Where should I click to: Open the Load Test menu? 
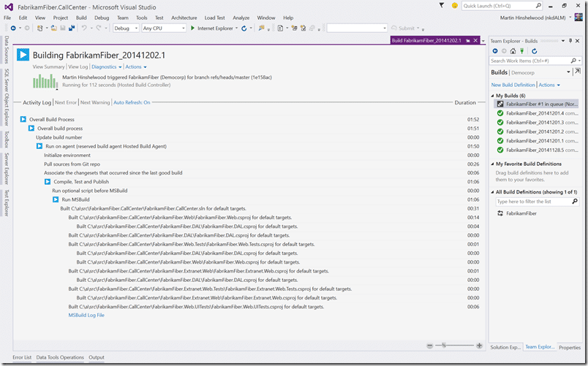214,18
